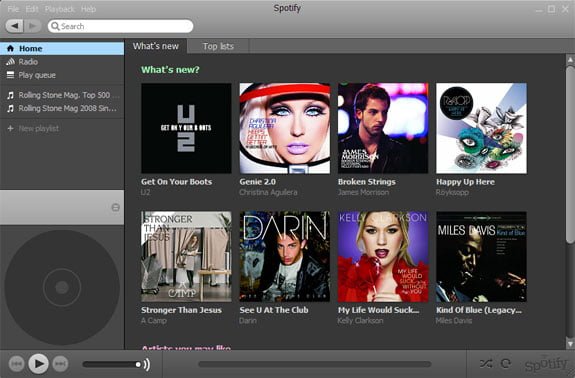Open Rolling Stone Mag 2008 Sin... playlist

coord(62,109)
